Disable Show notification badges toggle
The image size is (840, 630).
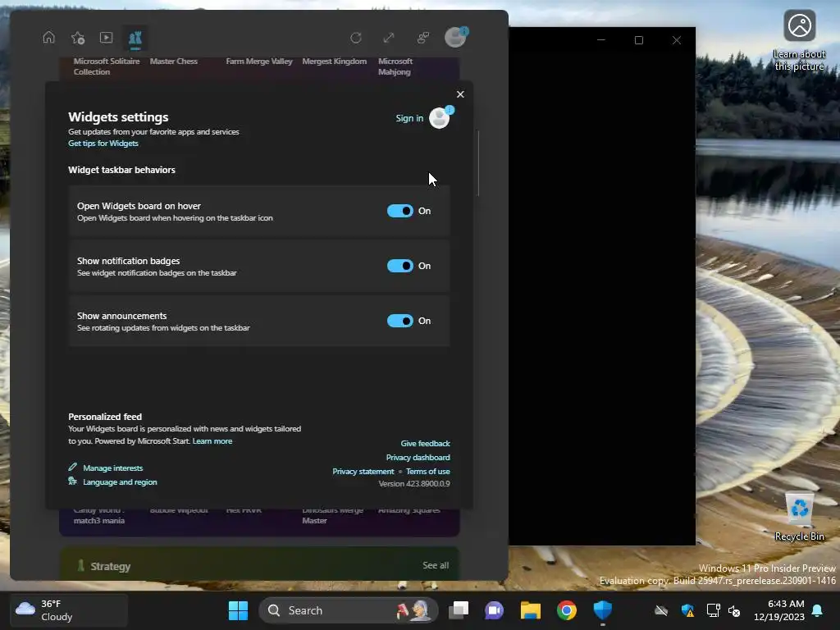(x=400, y=266)
